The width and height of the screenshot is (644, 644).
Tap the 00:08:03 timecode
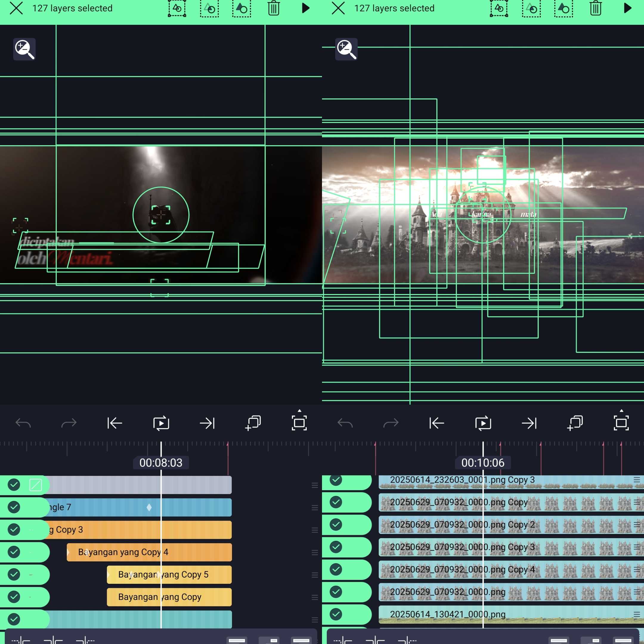coord(161,463)
